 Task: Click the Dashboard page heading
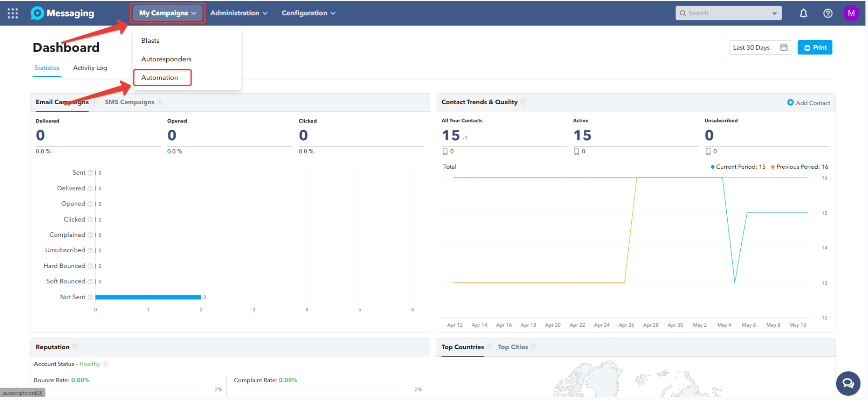click(66, 47)
